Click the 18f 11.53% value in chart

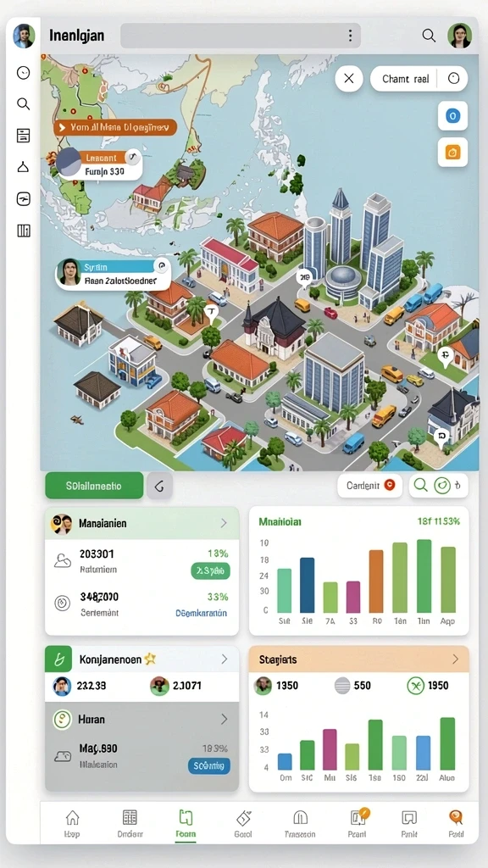439,521
